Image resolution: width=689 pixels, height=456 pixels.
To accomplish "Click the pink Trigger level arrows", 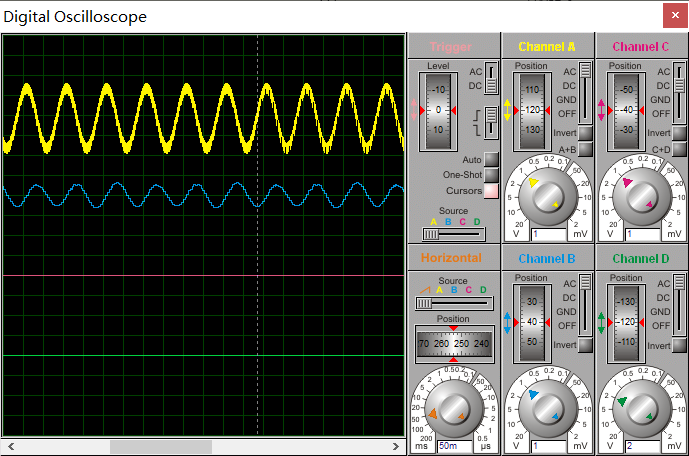I will (413, 110).
